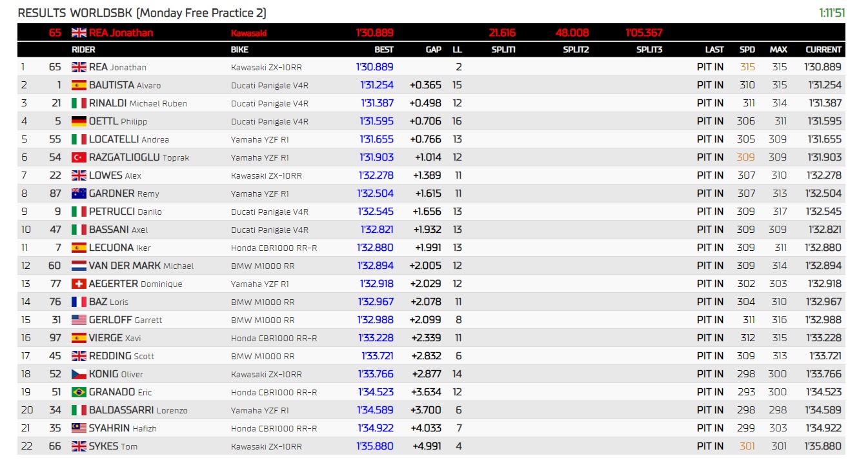Click split time 48.008 in the banner

click(572, 33)
